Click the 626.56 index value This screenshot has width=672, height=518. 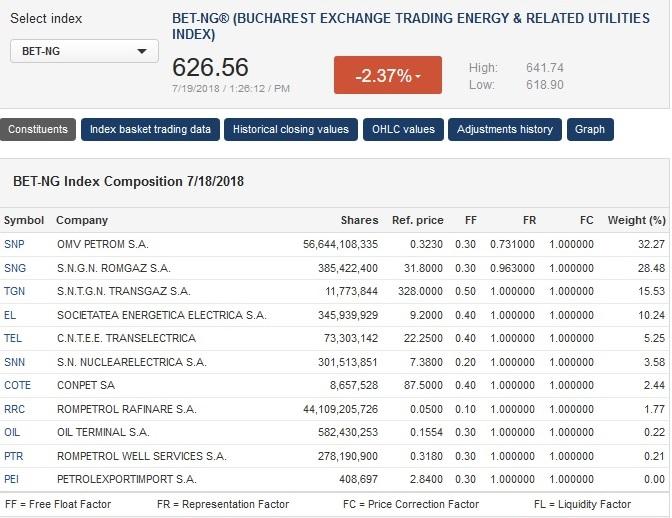point(210,67)
